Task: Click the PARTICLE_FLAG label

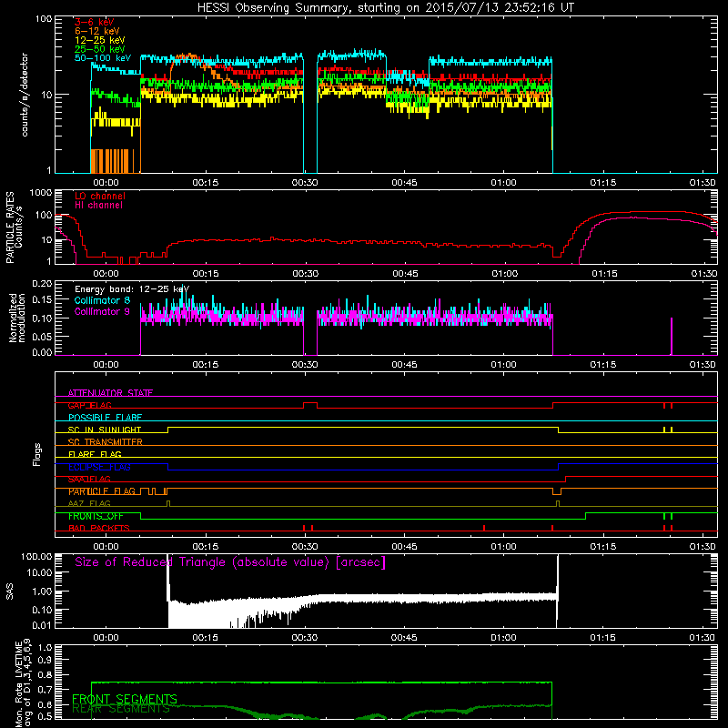Action: tap(102, 491)
